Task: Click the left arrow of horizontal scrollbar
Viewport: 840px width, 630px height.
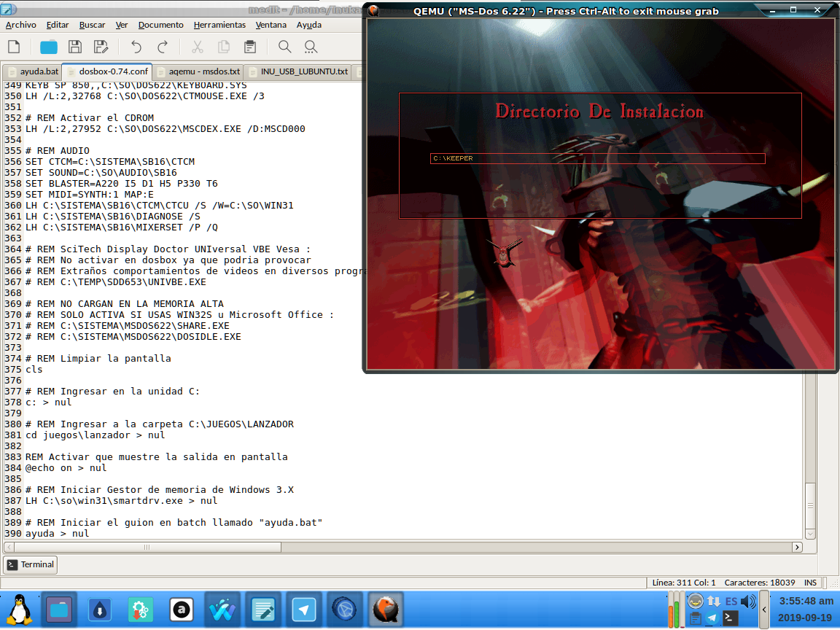Action: (9, 547)
